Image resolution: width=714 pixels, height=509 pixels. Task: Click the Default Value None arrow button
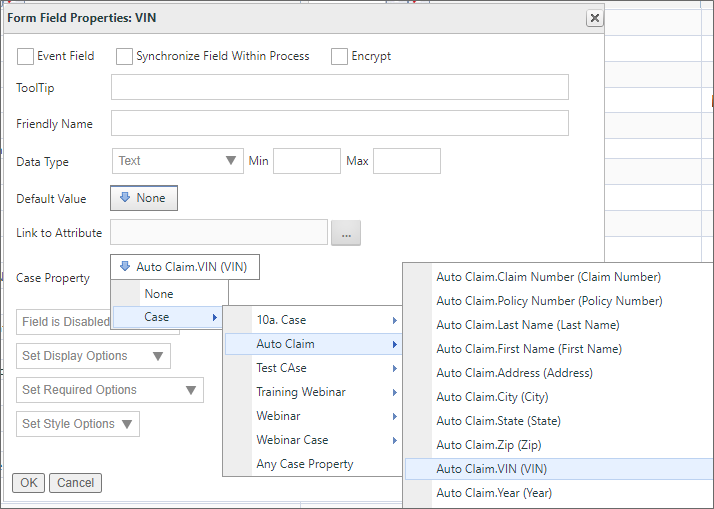click(x=143, y=198)
